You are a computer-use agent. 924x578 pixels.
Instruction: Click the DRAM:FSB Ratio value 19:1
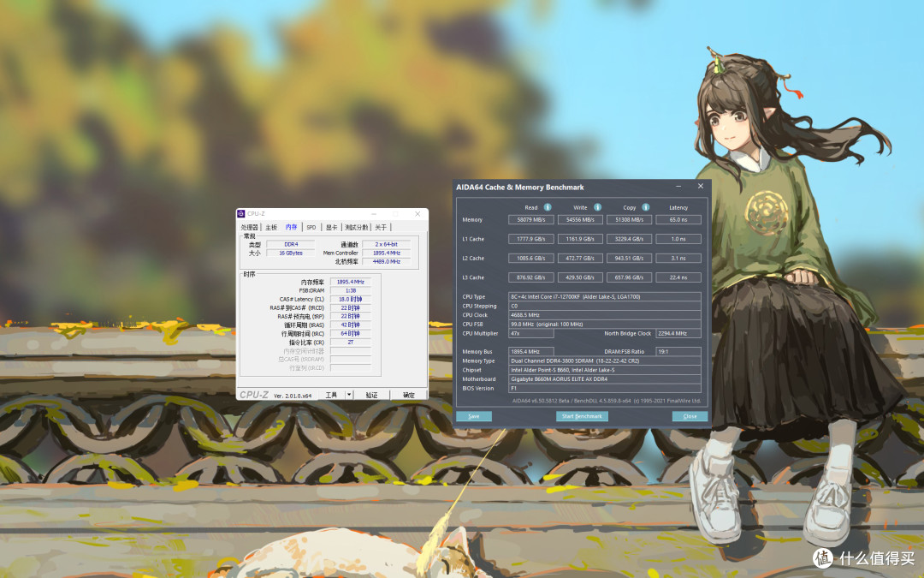pos(678,352)
